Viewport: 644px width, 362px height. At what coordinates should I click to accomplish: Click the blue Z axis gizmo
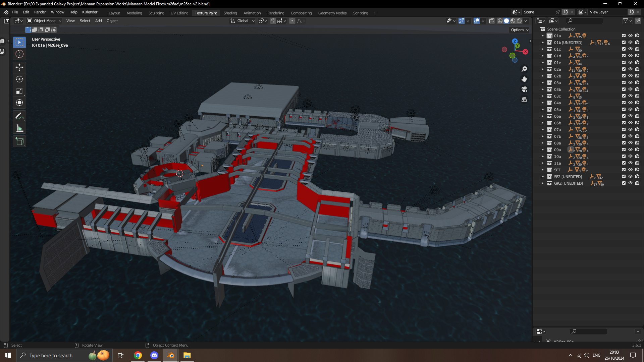515,41
